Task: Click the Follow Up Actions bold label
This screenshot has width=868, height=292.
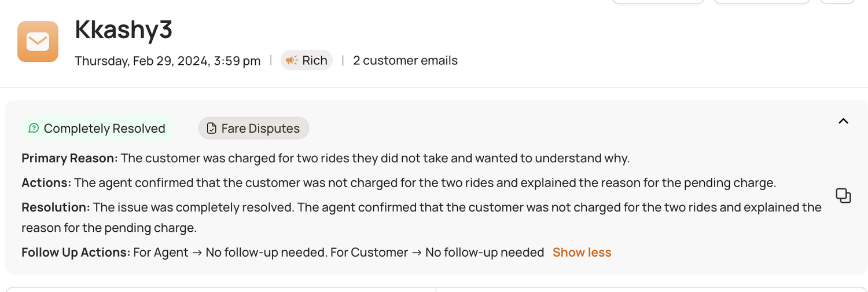Action: [76, 253]
